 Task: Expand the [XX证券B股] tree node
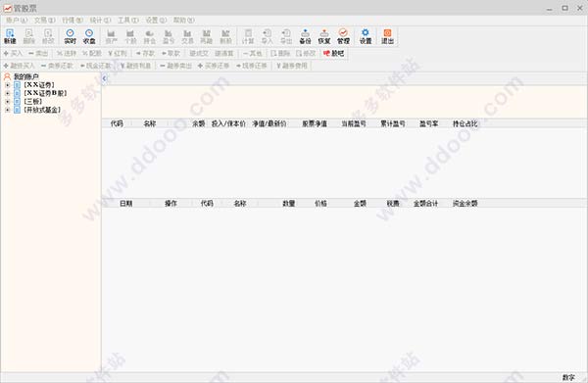7,93
